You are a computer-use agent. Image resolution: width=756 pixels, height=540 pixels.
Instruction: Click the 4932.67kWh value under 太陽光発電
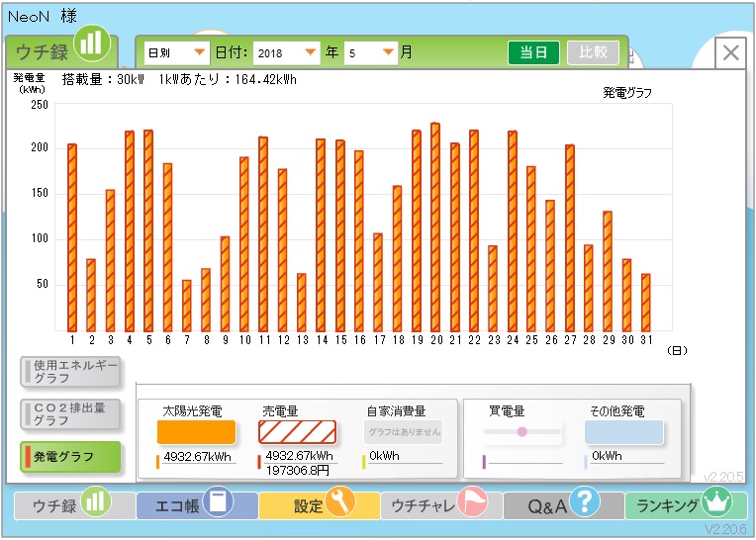pyautogui.click(x=197, y=457)
